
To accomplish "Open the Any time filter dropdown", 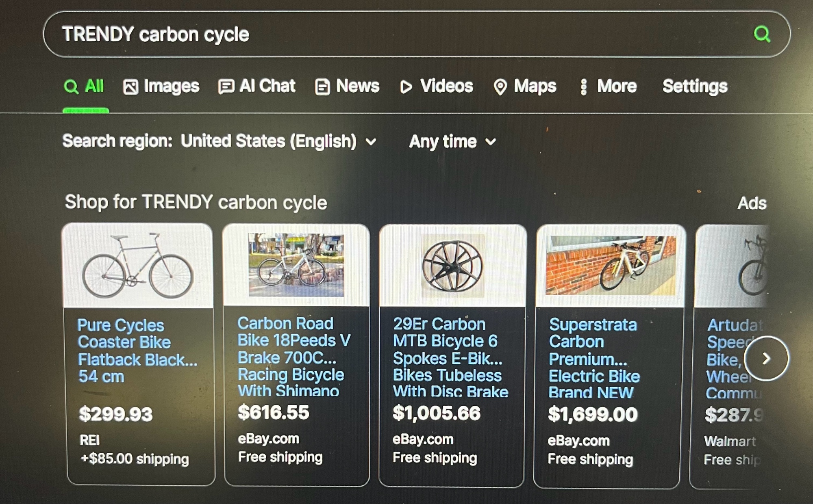I will coord(452,142).
